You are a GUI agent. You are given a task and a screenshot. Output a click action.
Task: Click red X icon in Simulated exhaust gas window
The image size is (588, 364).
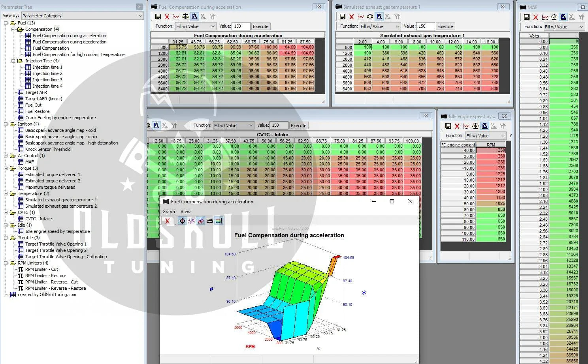(351, 17)
